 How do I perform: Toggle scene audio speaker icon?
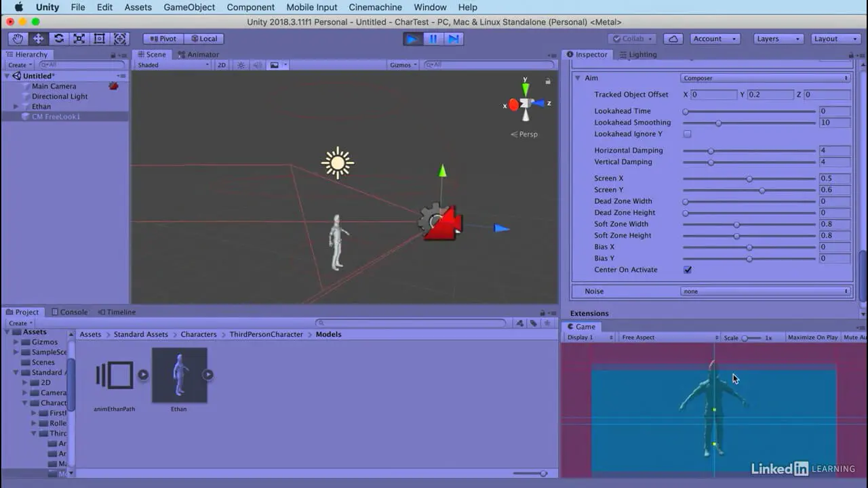click(x=257, y=65)
